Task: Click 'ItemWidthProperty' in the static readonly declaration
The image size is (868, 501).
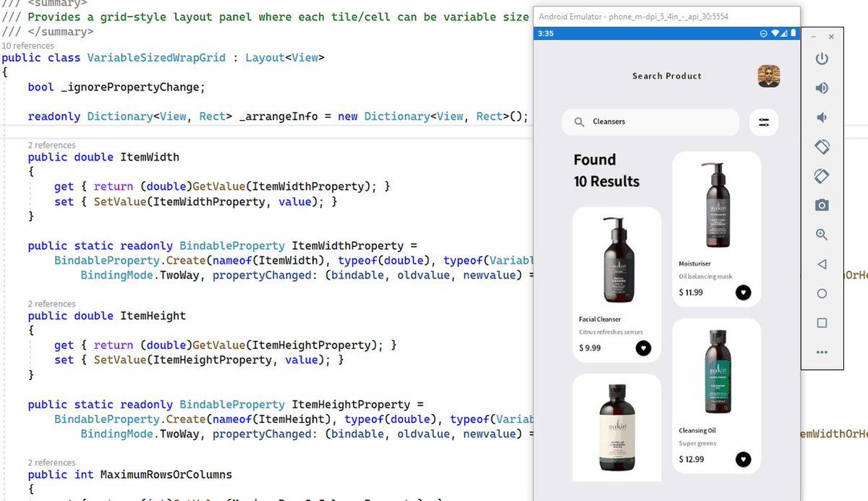Action: tap(347, 246)
